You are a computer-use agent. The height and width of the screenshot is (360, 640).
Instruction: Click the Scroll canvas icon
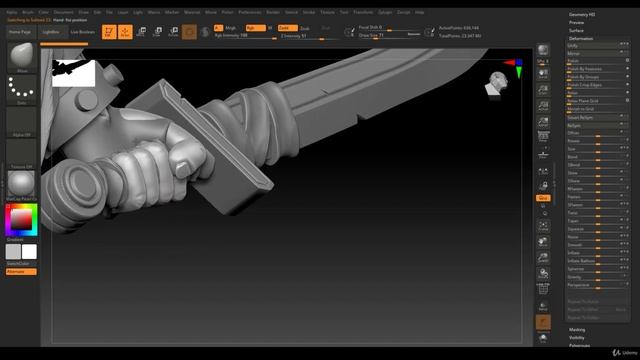tap(543, 74)
